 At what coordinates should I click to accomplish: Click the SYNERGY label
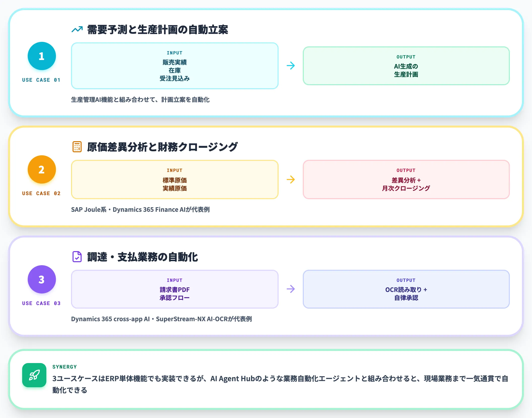coord(64,367)
